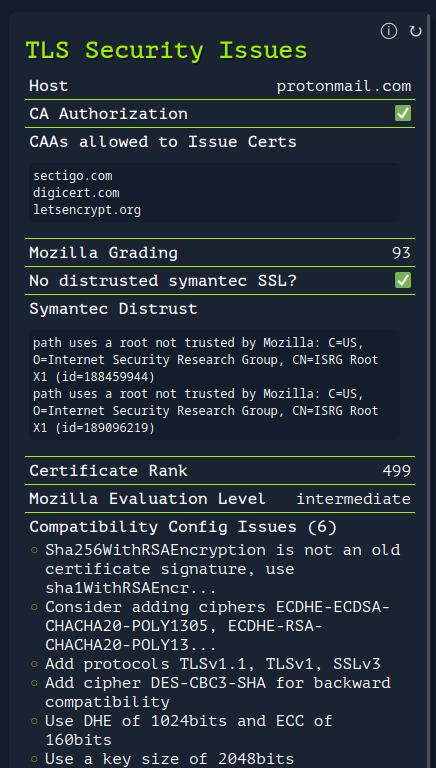Click the Use a key size of 2048bits item
Image resolution: width=436 pixels, height=768 pixels.
click(170, 759)
